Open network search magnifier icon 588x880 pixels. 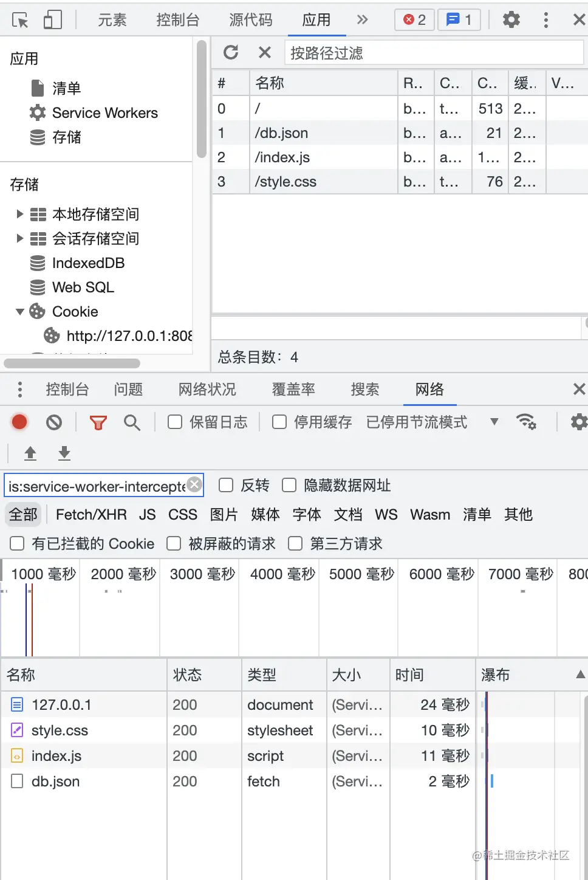click(x=132, y=422)
